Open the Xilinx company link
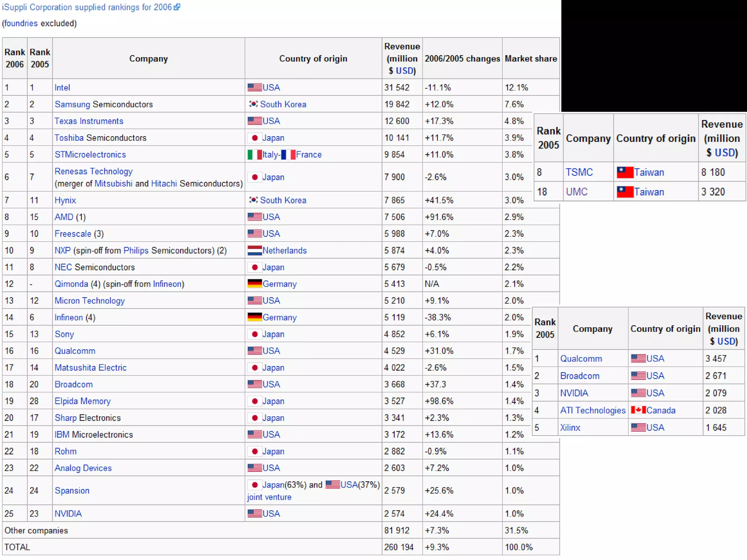The height and width of the screenshot is (560, 747). (570, 427)
